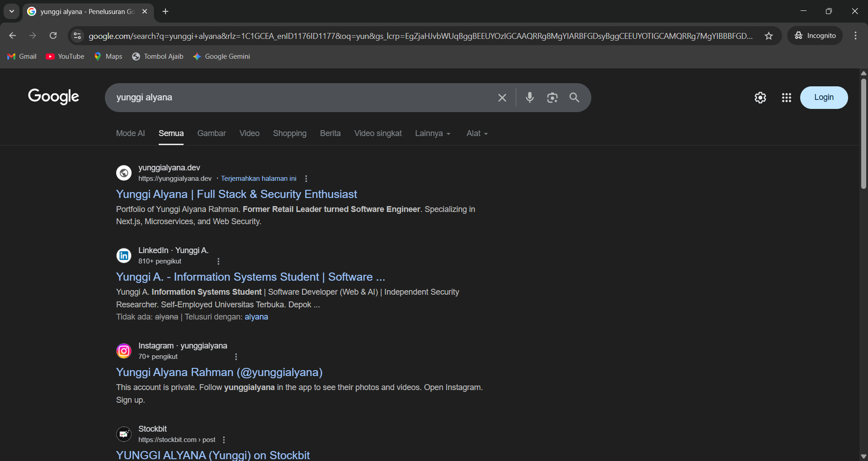This screenshot has height=461, width=868.
Task: Switch to Shopping tab
Action: (290, 133)
